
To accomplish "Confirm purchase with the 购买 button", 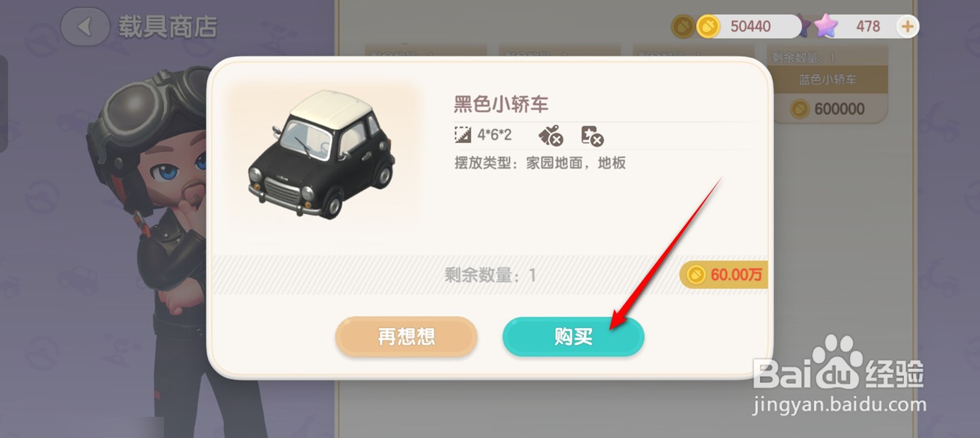I will point(573,336).
